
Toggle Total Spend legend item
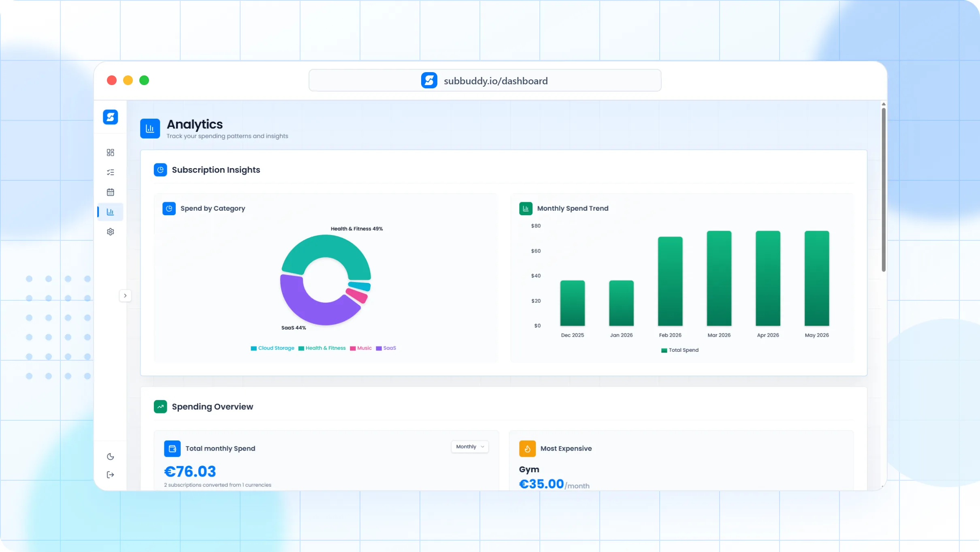point(680,350)
